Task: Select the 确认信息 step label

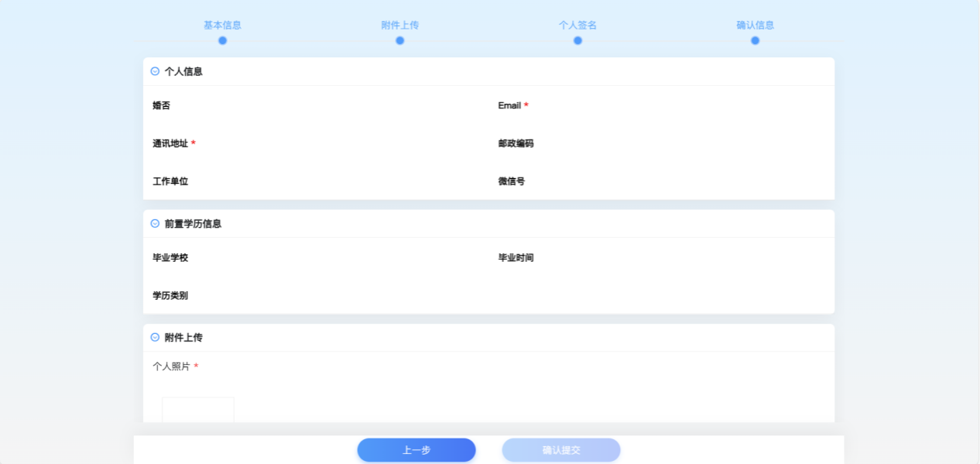Action: (755, 25)
